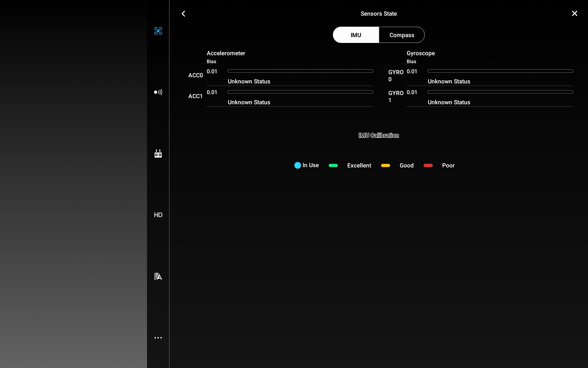Viewport: 588px width, 368px height.
Task: Click the Good legend label
Action: 406,165
